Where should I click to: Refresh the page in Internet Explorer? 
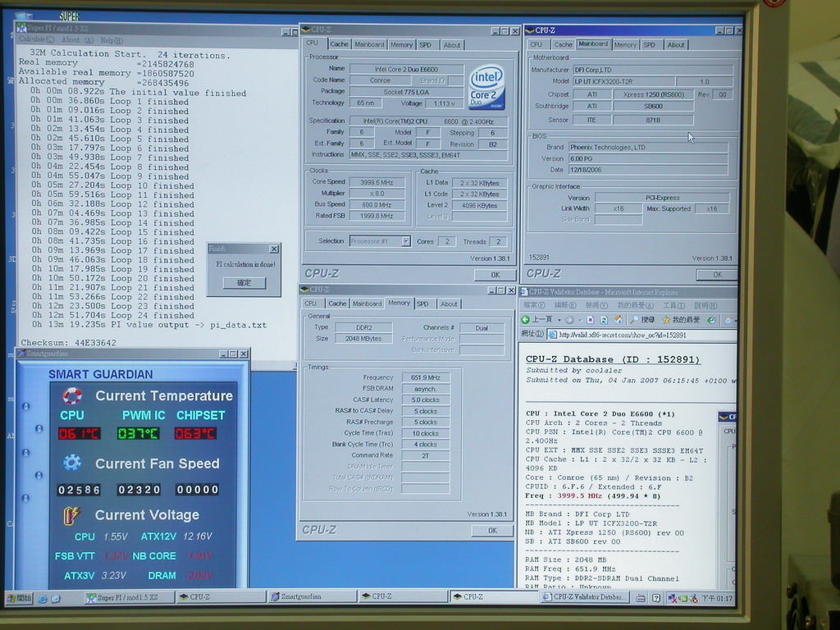[x=604, y=320]
